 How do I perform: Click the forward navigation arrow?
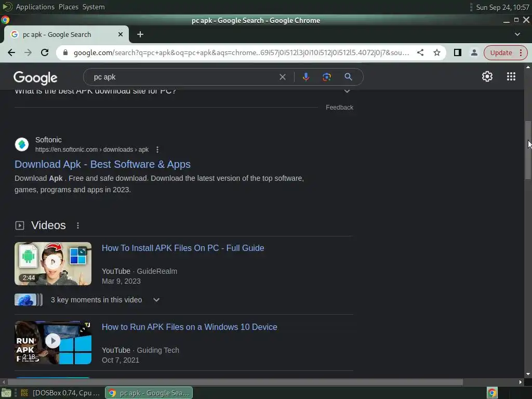(x=28, y=52)
